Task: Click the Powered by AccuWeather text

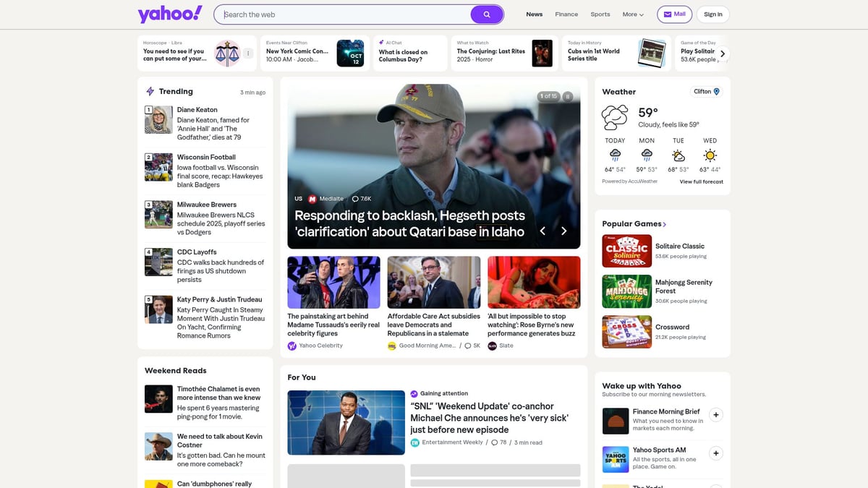Action: [x=630, y=181]
